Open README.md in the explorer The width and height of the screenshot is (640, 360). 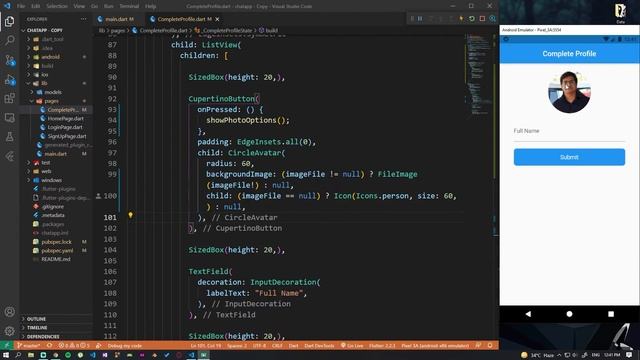(56, 259)
